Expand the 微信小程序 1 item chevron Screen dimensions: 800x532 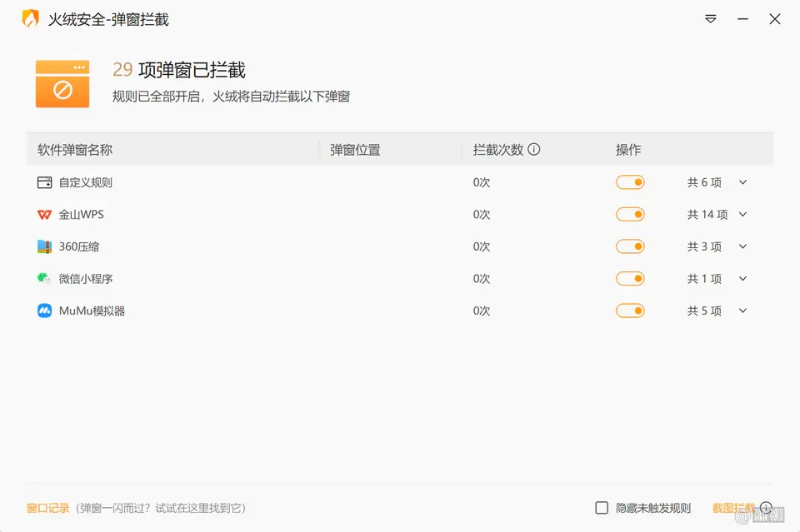[x=742, y=278]
